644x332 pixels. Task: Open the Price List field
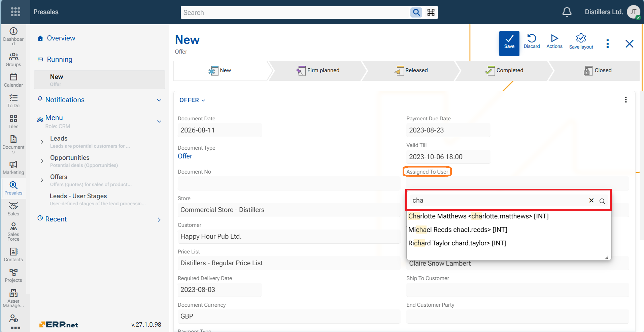point(289,263)
